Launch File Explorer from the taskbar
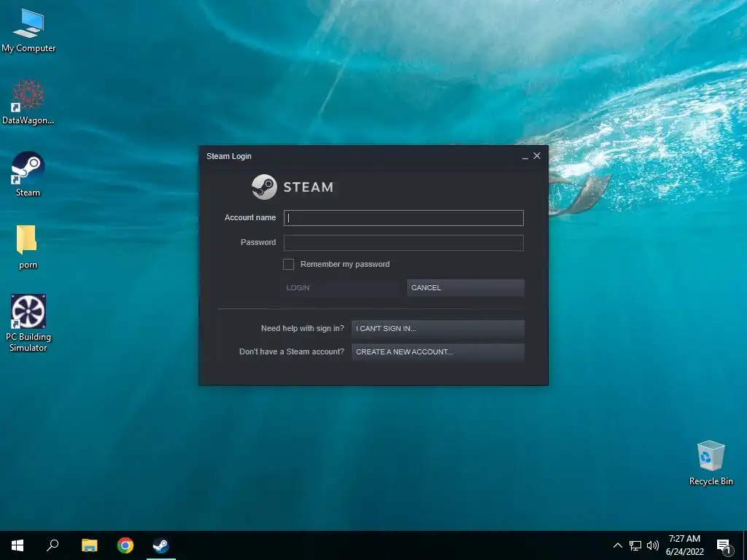This screenshot has width=747, height=560. [89, 545]
